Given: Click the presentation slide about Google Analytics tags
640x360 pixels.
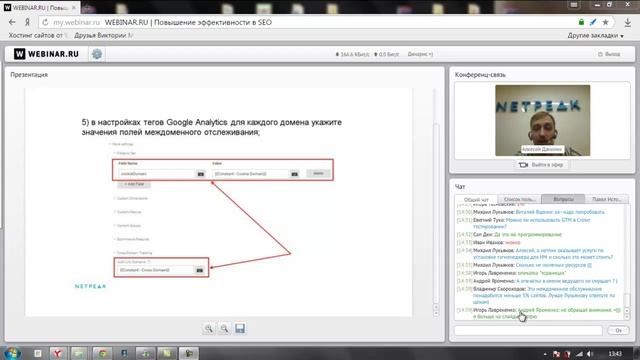Looking at the screenshot, I should coord(219,202).
